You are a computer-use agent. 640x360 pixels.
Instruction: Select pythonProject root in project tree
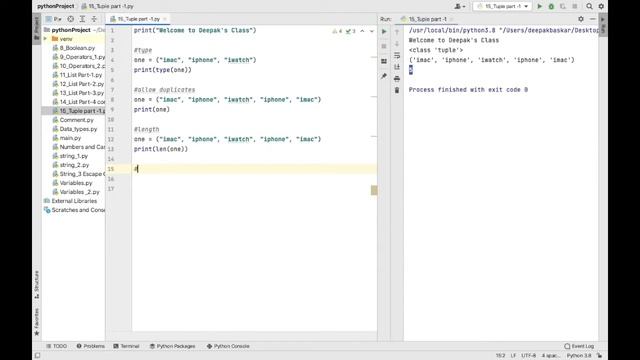point(71,30)
